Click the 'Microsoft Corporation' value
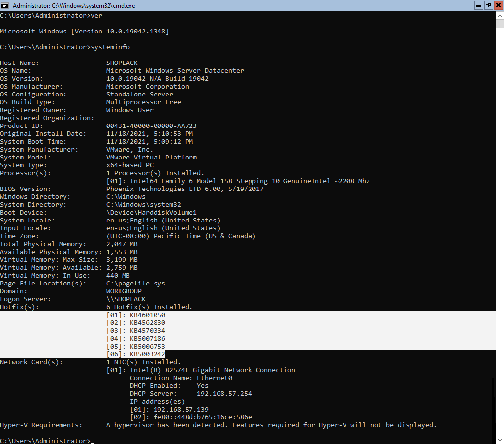This screenshot has width=504, height=444. pyautogui.click(x=148, y=87)
